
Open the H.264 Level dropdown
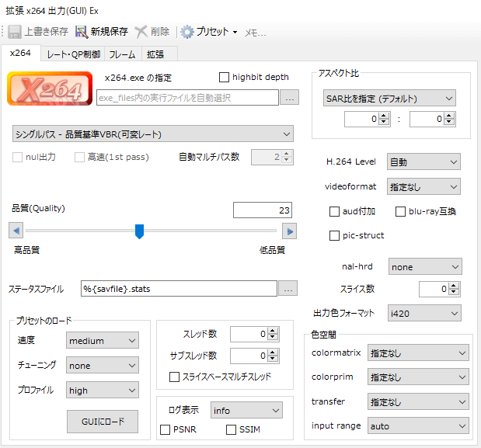(x=423, y=161)
